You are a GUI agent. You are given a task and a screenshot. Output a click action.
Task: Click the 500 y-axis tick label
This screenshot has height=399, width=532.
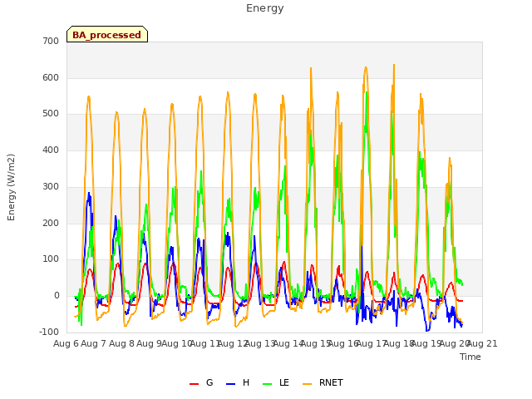(x=51, y=114)
